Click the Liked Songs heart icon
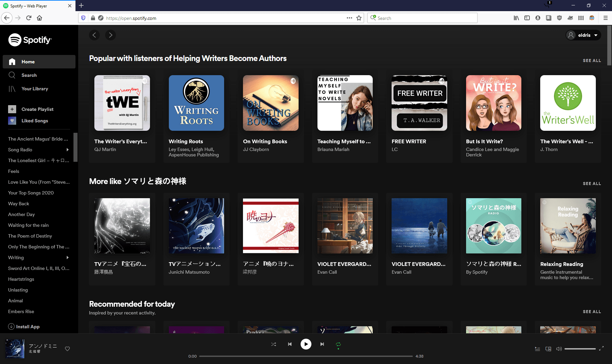The width and height of the screenshot is (612, 364). [12, 121]
